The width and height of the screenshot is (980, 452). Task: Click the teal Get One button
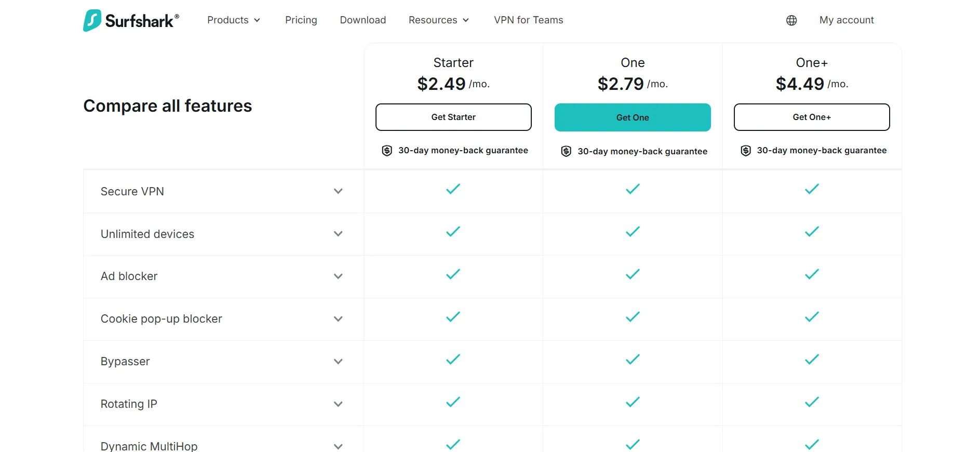(633, 117)
